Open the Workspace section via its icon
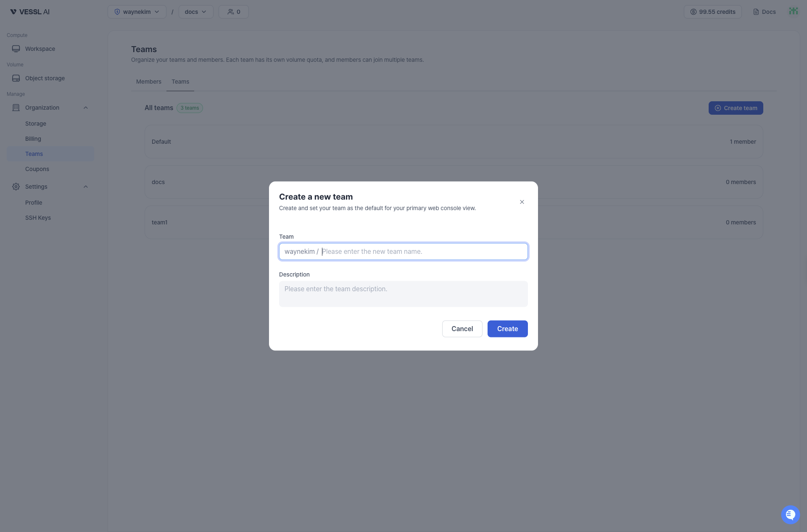Viewport: 807px width, 532px height. (x=16, y=48)
